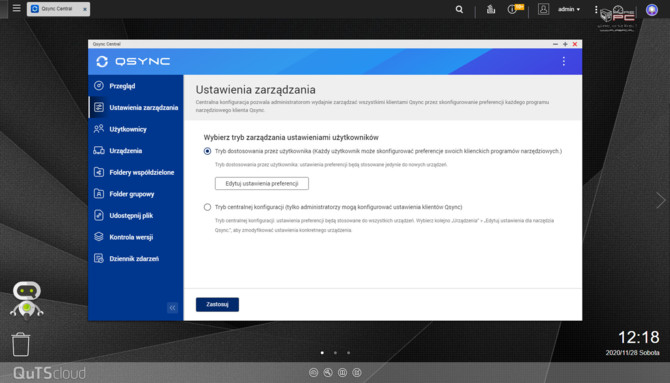Click the Urządzenia devices icon

tap(99, 150)
